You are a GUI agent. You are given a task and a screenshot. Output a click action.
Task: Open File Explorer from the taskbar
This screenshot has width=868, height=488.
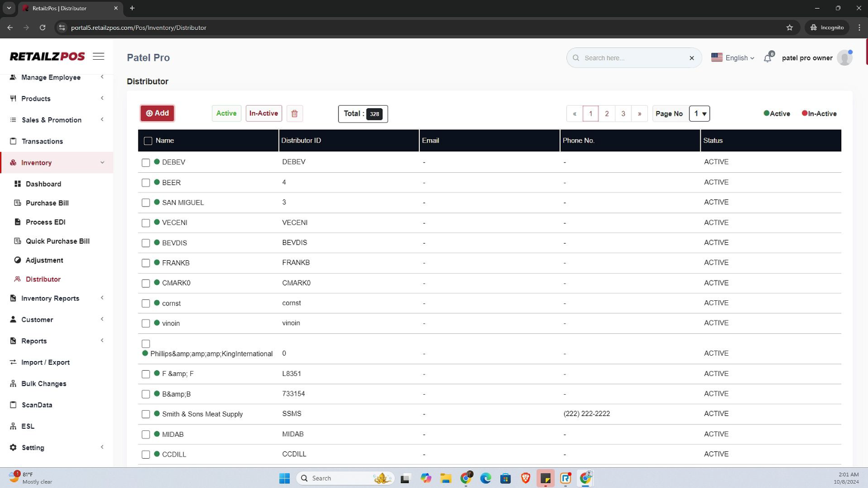pos(445,478)
